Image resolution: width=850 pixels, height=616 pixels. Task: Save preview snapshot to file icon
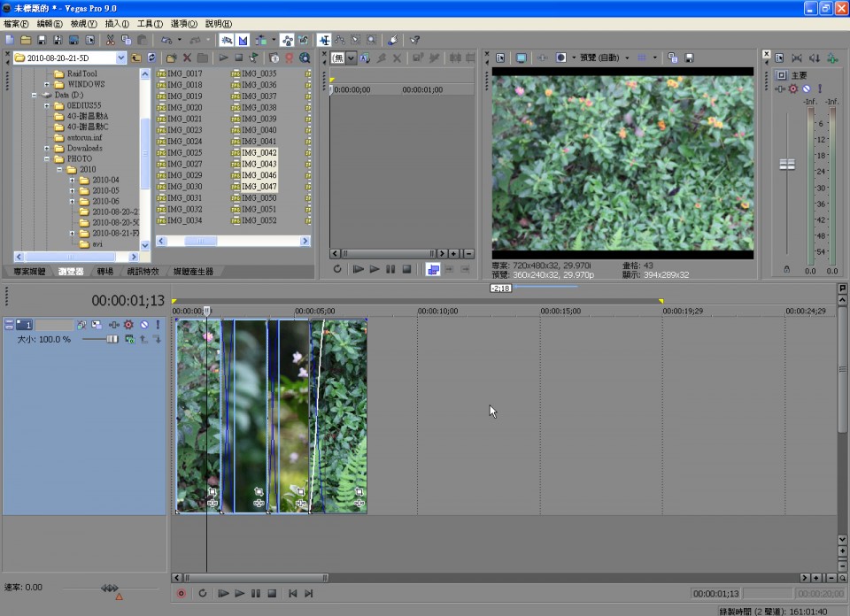tap(689, 58)
